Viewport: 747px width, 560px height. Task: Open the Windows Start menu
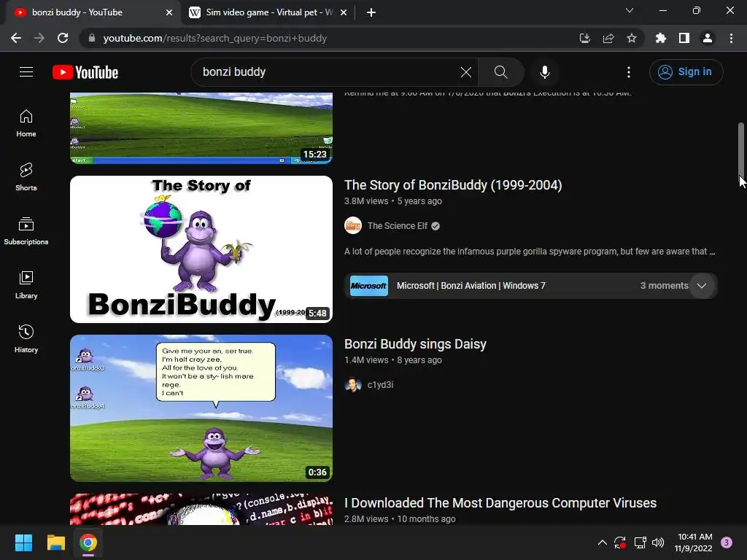coord(23,542)
